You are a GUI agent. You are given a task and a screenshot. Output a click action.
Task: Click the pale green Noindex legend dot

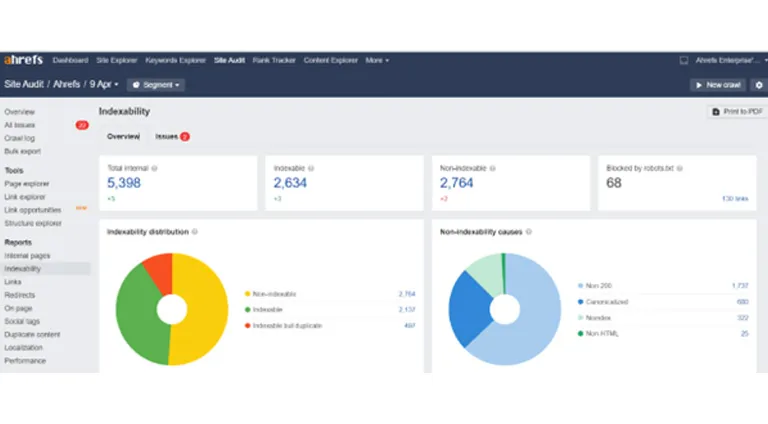pos(580,318)
